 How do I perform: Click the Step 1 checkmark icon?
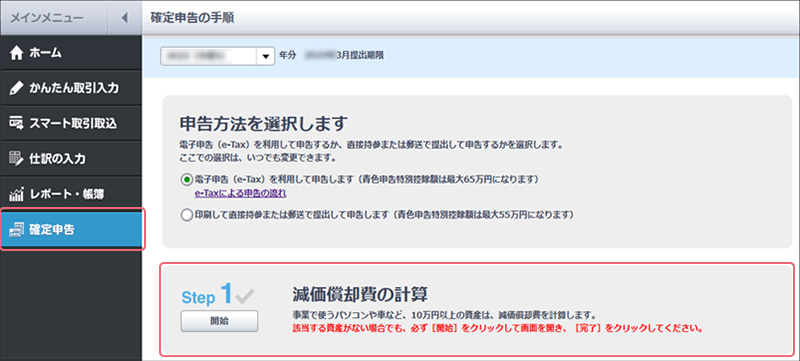coord(245,296)
